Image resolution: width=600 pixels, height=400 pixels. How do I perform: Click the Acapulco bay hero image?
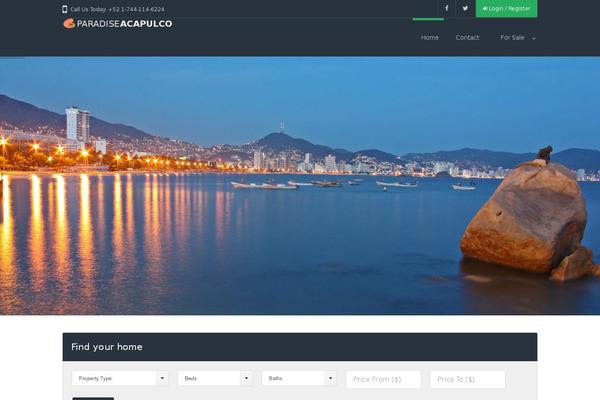[300, 186]
